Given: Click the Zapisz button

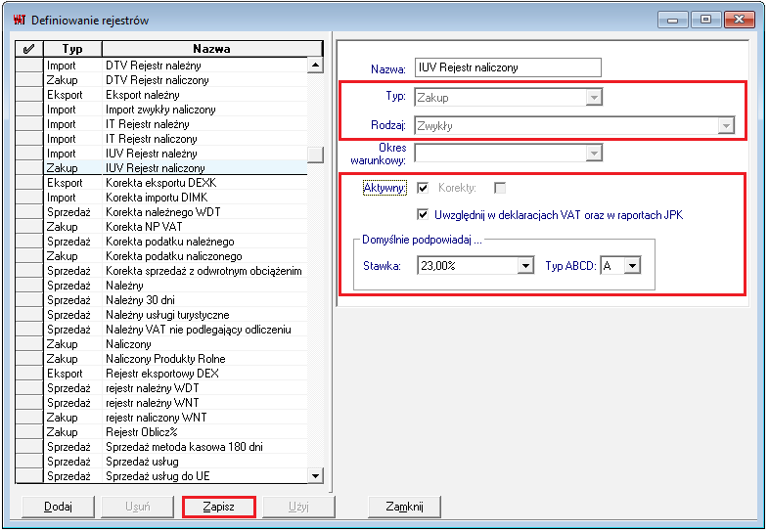Looking at the screenshot, I should (219, 507).
